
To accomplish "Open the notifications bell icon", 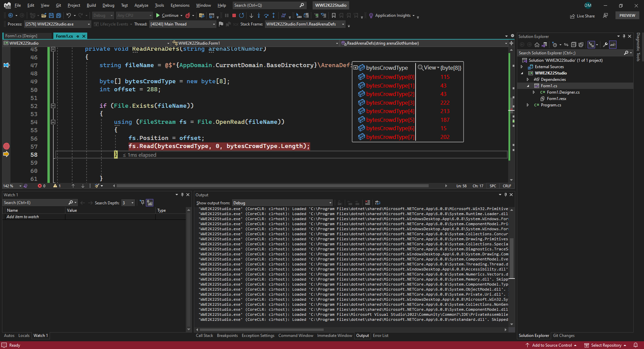I will click(x=636, y=345).
